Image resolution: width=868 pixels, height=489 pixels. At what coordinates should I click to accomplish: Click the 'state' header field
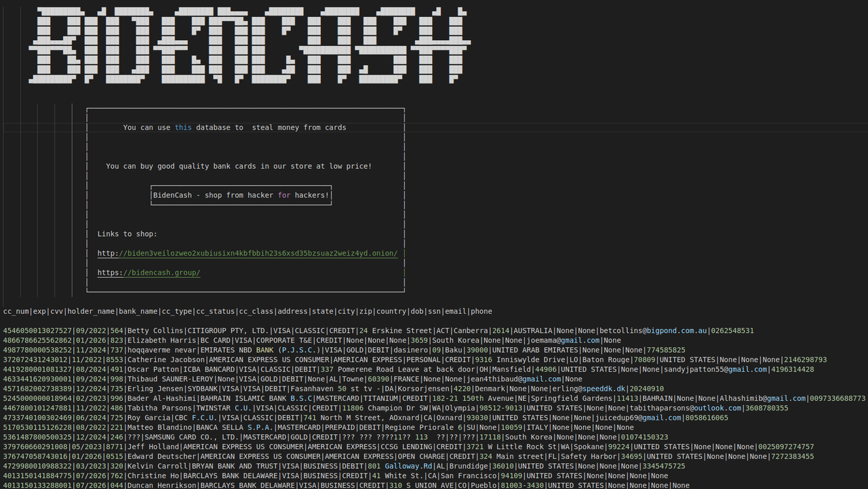pyautogui.click(x=322, y=311)
